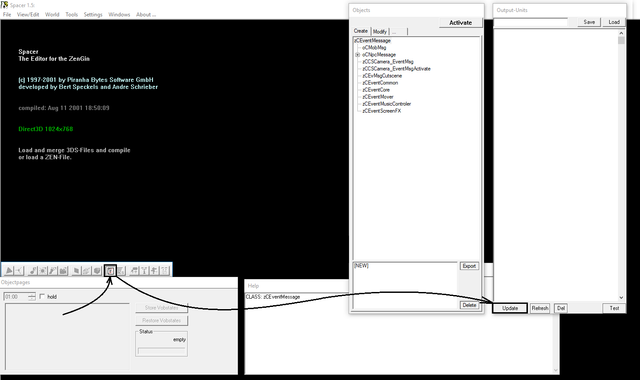Screen dimensions: 640x380
Task: Switch to the Create tab in Objects
Action: (x=361, y=31)
